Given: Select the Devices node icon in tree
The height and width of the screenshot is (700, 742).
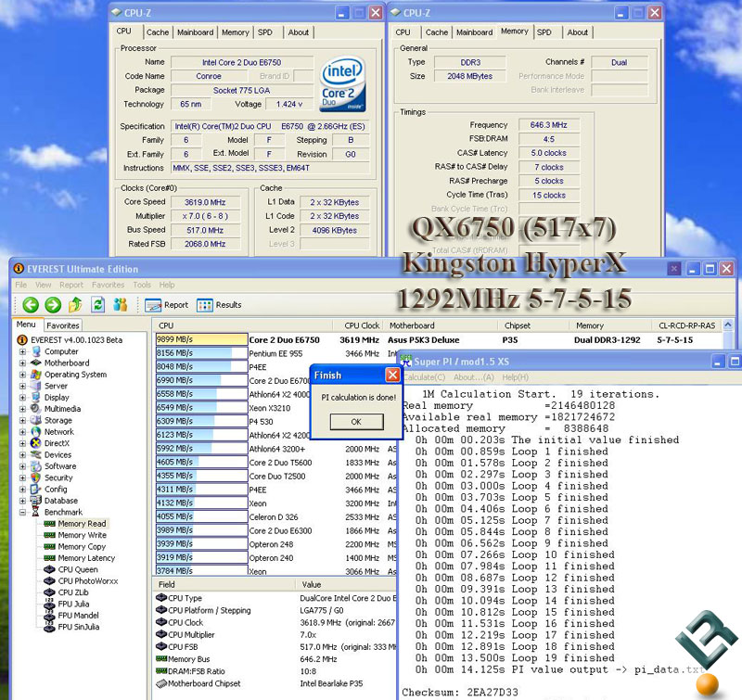Looking at the screenshot, I should [x=36, y=454].
